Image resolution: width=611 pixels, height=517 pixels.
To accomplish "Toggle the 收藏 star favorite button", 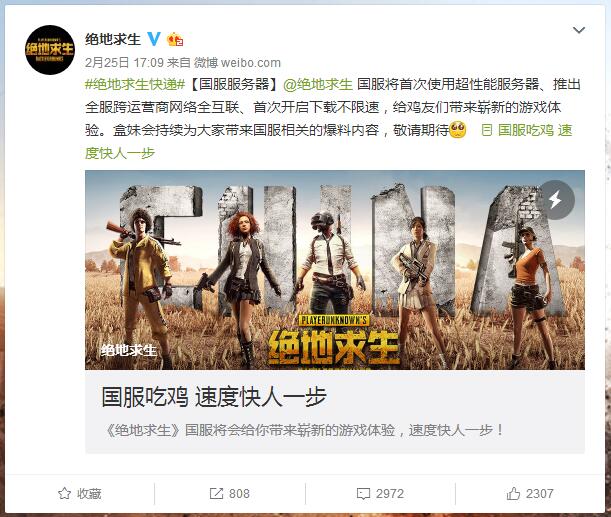I will tap(79, 494).
